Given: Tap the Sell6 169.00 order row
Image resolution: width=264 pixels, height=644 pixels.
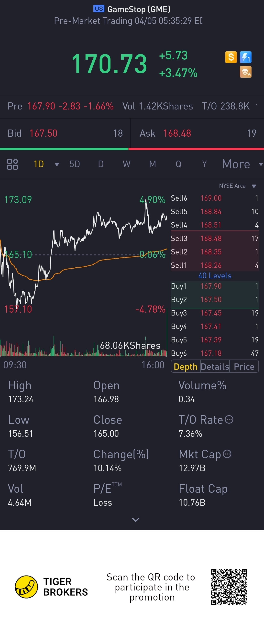Looking at the screenshot, I should tap(215, 198).
